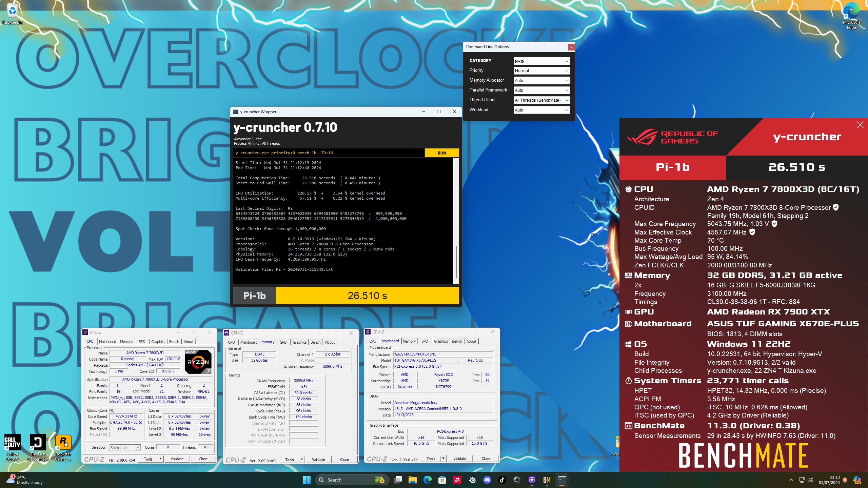Click the yellow 26.510 s result bar
868x488 pixels.
point(367,296)
